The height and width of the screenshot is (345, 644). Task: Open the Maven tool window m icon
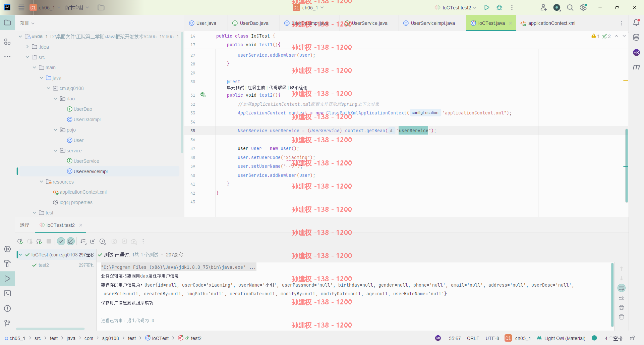pyautogui.click(x=636, y=67)
